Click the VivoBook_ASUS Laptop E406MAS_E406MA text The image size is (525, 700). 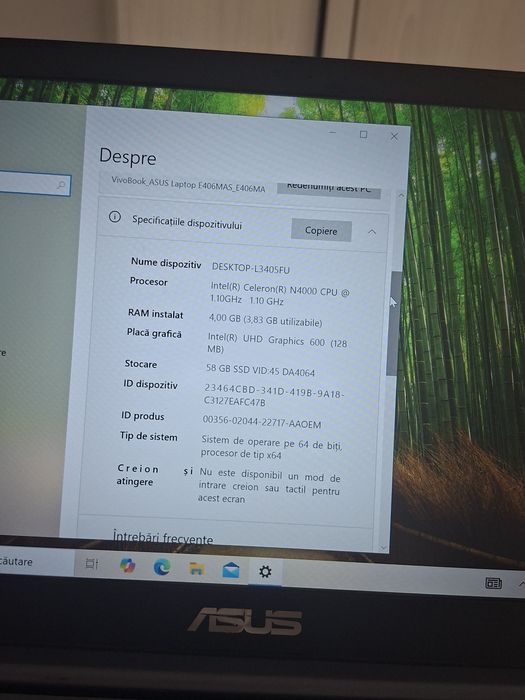188,184
